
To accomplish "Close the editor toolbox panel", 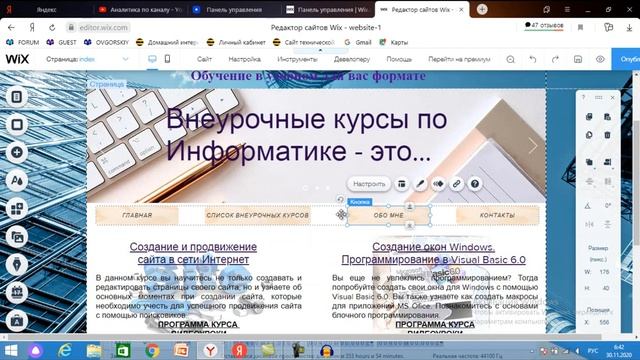I will pyautogui.click(x=613, y=98).
